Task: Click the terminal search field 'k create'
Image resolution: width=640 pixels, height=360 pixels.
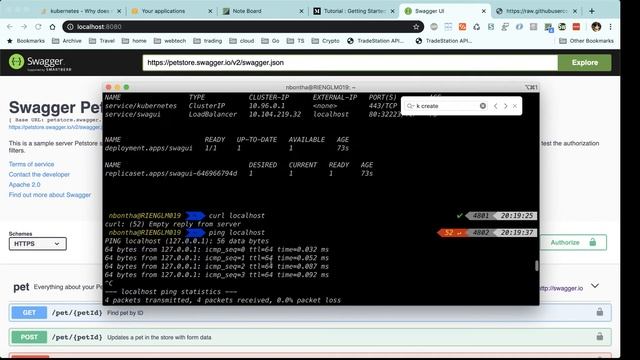Action: [447, 106]
